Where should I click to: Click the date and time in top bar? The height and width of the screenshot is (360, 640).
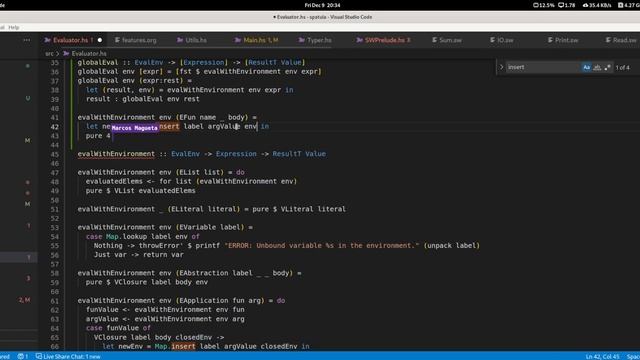click(322, 5)
